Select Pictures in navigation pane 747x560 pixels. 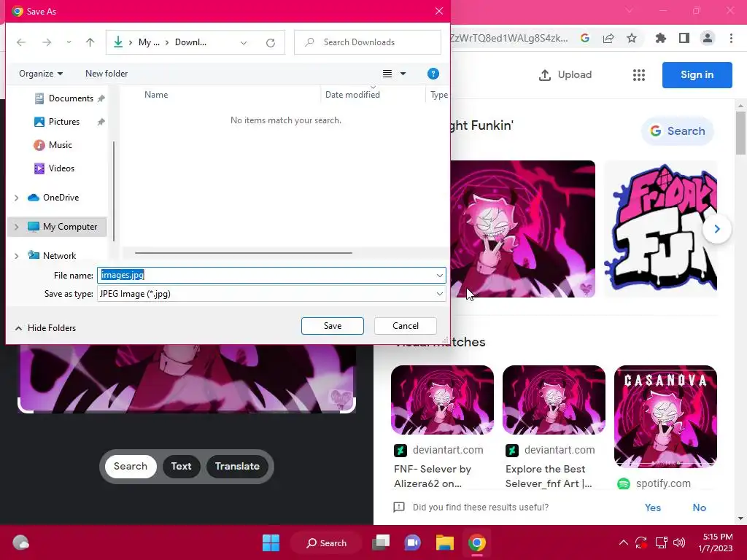pyautogui.click(x=63, y=122)
